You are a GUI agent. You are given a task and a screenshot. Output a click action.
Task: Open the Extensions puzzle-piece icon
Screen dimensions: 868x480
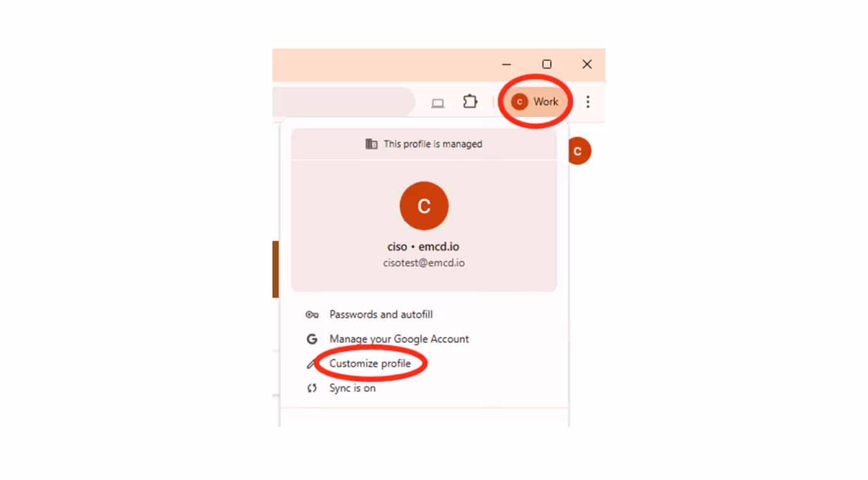click(x=470, y=101)
